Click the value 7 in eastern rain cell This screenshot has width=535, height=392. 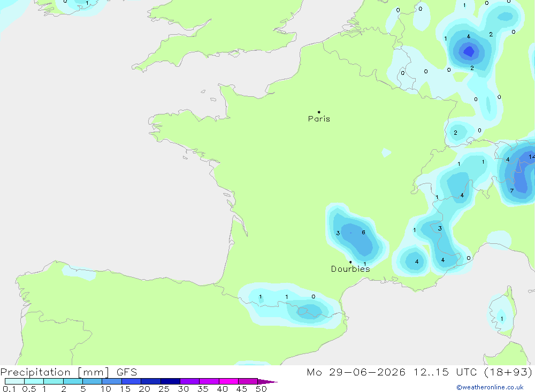point(512,191)
